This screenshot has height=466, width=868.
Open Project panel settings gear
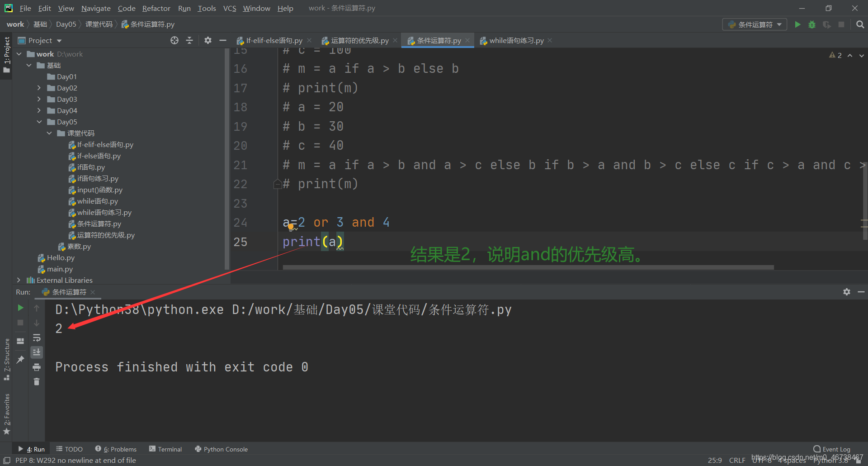coord(208,40)
